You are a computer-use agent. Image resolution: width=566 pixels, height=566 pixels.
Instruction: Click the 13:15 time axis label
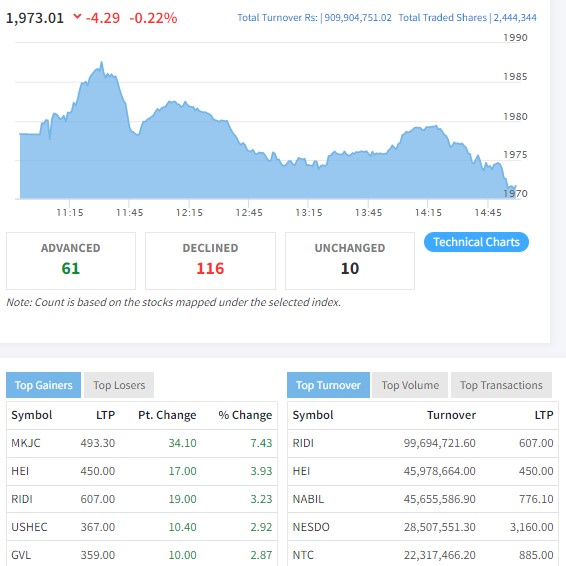click(309, 213)
